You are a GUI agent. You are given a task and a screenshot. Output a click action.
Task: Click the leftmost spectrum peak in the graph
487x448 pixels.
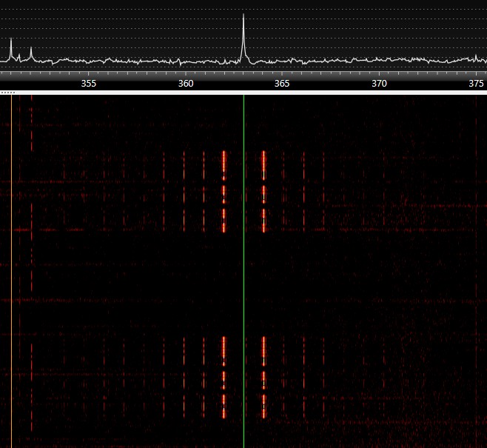[11, 41]
